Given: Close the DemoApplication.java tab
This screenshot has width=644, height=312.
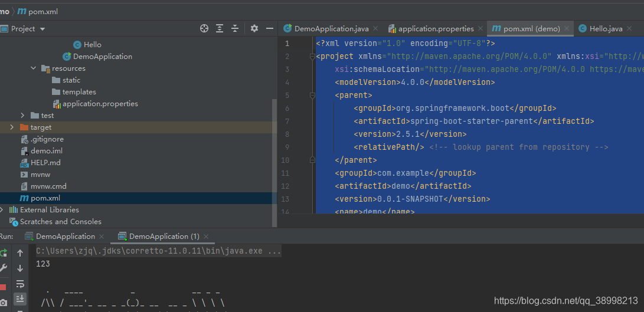Looking at the screenshot, I should pyautogui.click(x=375, y=29).
